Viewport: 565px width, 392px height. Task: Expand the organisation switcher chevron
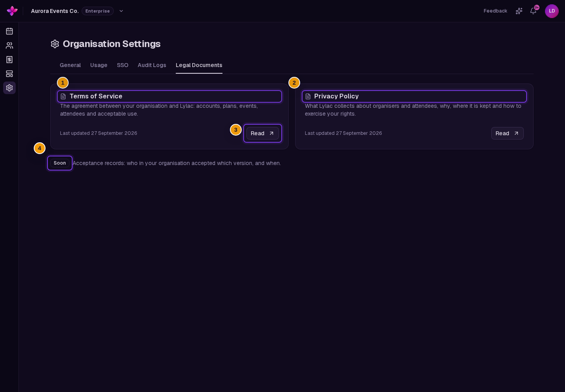(x=121, y=11)
